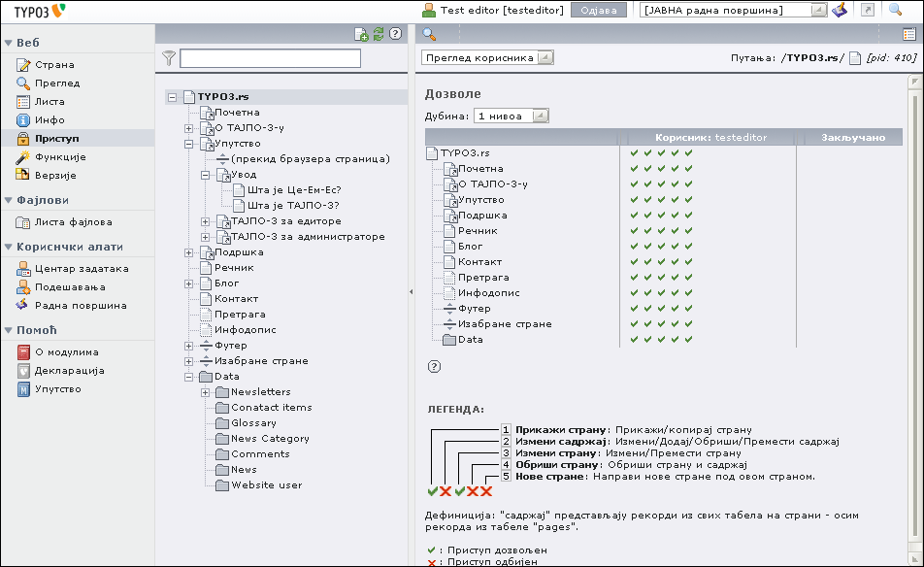Image resolution: width=924 pixels, height=567 pixels.
Task: Collapse the Помоћ menu section
Action: point(8,330)
